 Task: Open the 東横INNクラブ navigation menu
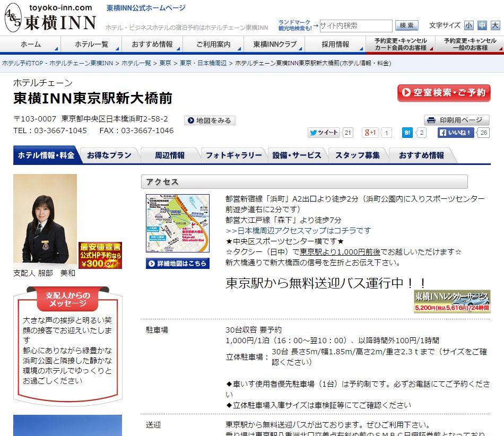click(x=274, y=44)
